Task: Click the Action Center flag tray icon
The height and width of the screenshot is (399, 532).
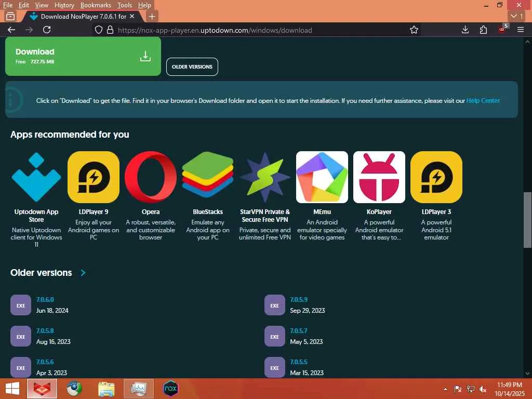Action: 458,389
